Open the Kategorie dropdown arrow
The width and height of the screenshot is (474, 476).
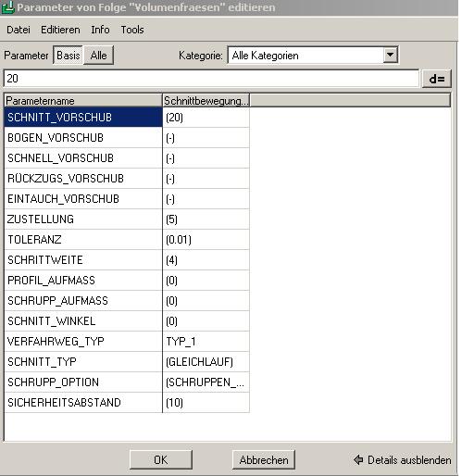click(x=390, y=56)
